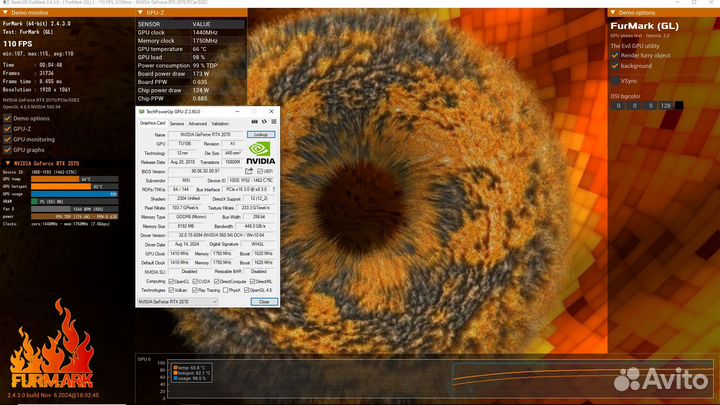Viewport: 720px width, 405px height.
Task: Click the GPU hotspot bar
Action: tap(61, 186)
